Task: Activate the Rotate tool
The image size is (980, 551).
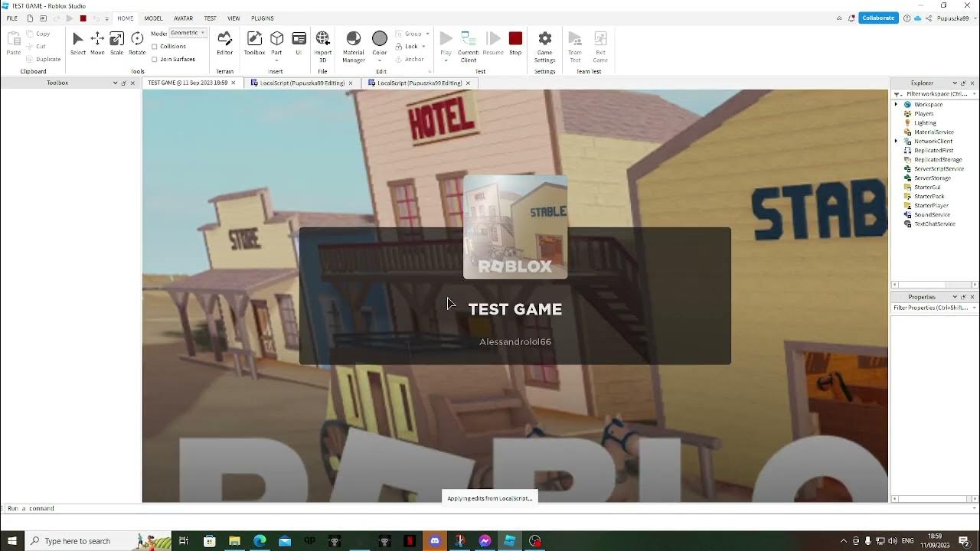Action: pyautogui.click(x=137, y=43)
